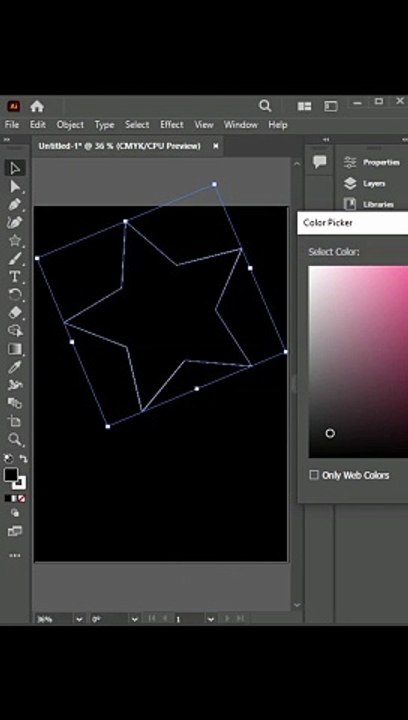Go to the first artboard button

click(x=151, y=619)
